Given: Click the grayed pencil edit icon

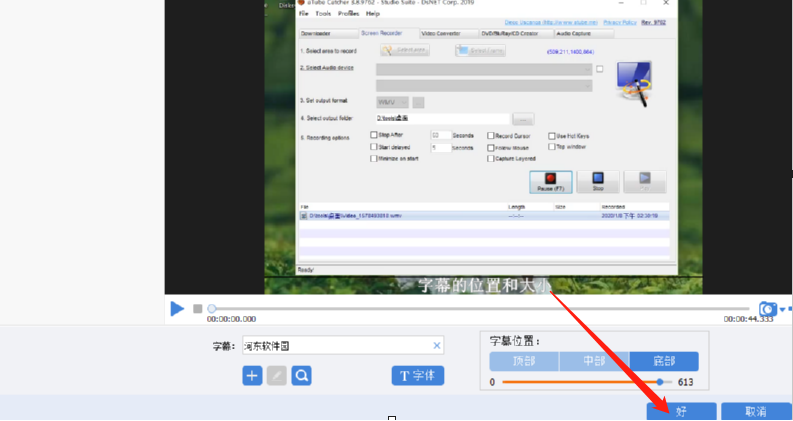Looking at the screenshot, I should click(277, 376).
